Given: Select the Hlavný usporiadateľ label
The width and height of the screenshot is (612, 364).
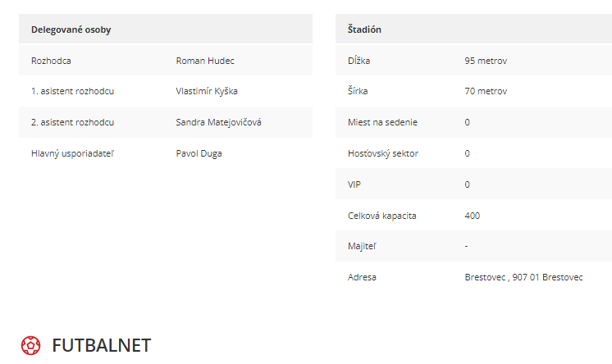Looking at the screenshot, I should pos(72,153).
